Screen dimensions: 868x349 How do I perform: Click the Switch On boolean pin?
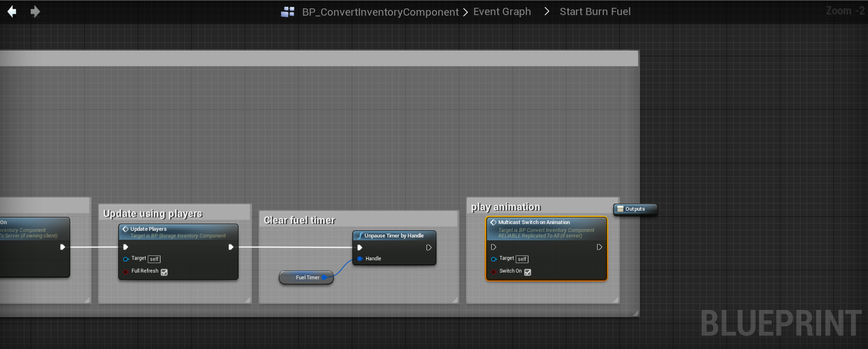click(494, 272)
